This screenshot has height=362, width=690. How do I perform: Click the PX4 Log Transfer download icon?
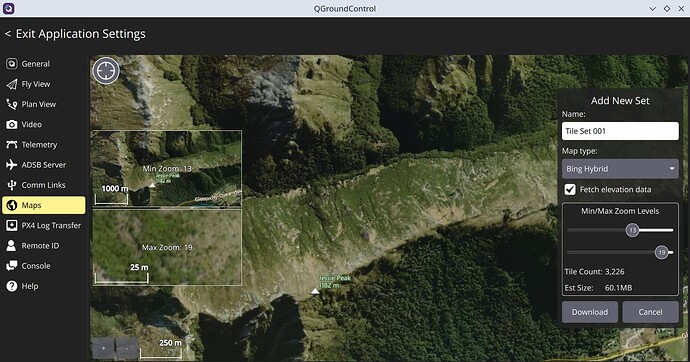(x=11, y=226)
